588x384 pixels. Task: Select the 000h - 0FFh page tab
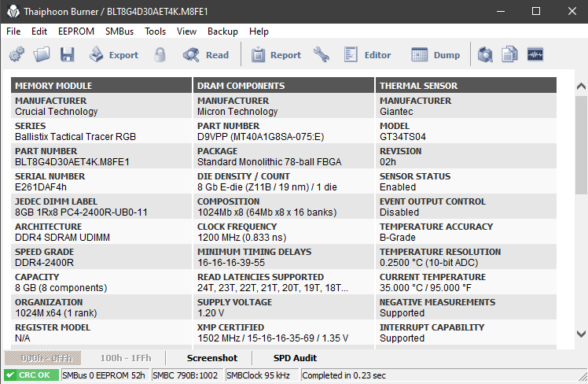click(x=42, y=358)
